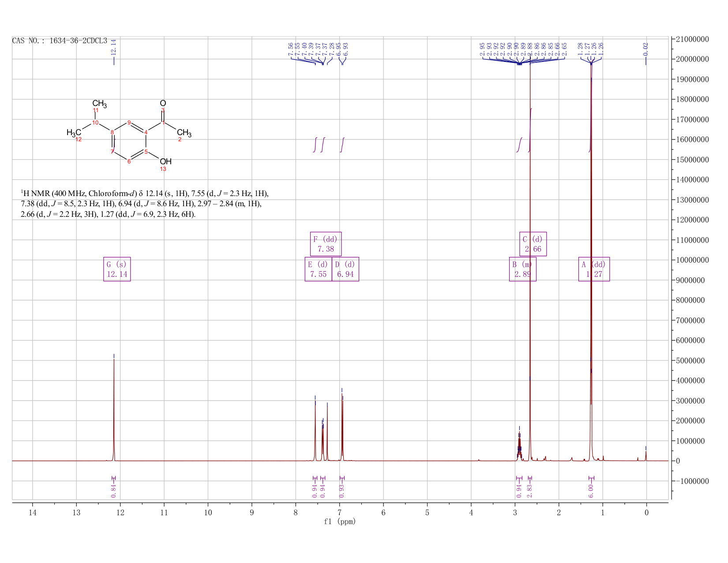Select the G (s) 12.14 multiplet box
728x563 pixels.
click(x=117, y=269)
